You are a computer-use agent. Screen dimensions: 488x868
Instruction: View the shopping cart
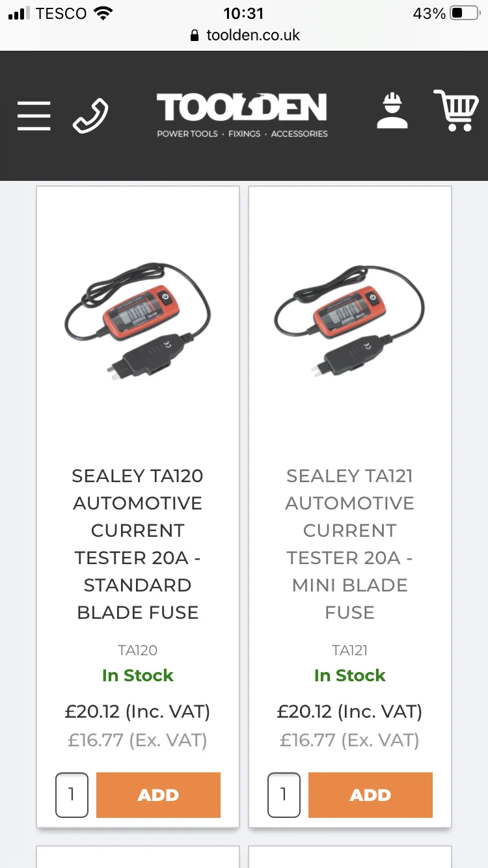point(456,111)
